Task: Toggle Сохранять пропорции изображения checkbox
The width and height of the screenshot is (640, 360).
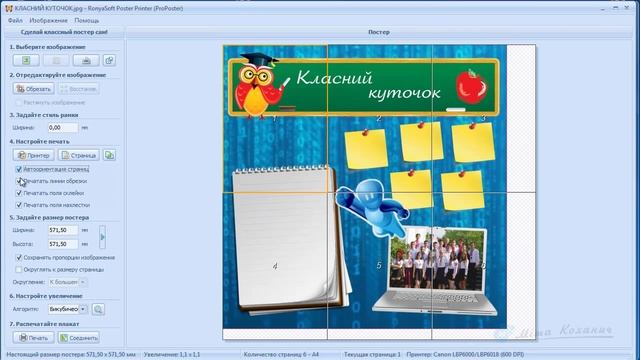Action: (18, 258)
